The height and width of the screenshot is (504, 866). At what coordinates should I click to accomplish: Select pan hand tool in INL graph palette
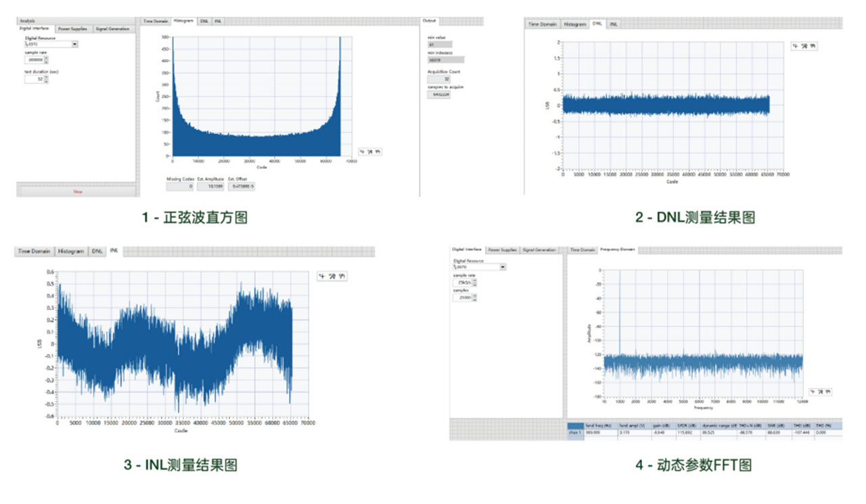pyautogui.click(x=342, y=276)
